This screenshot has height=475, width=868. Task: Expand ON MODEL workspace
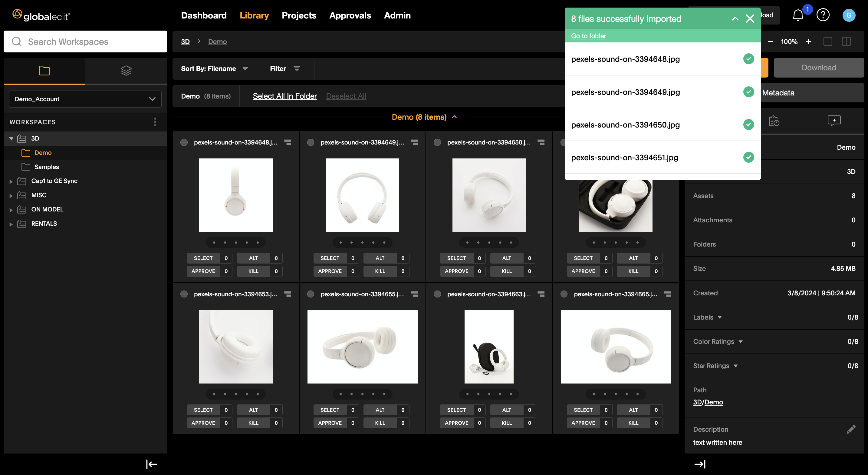[x=11, y=210]
